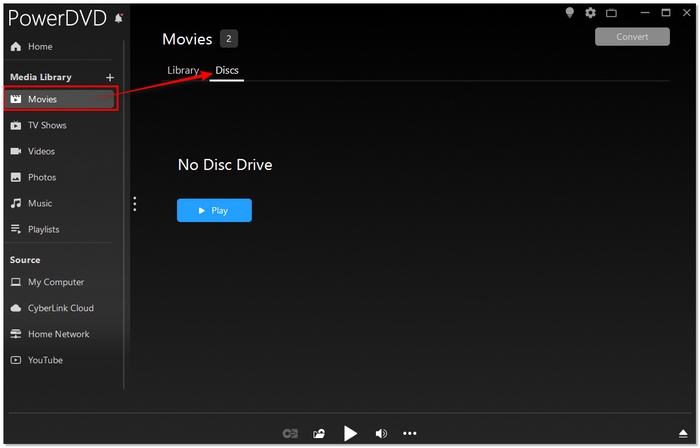The height and width of the screenshot is (448, 700).
Task: Select Movies in the Media Library
Action: point(61,99)
